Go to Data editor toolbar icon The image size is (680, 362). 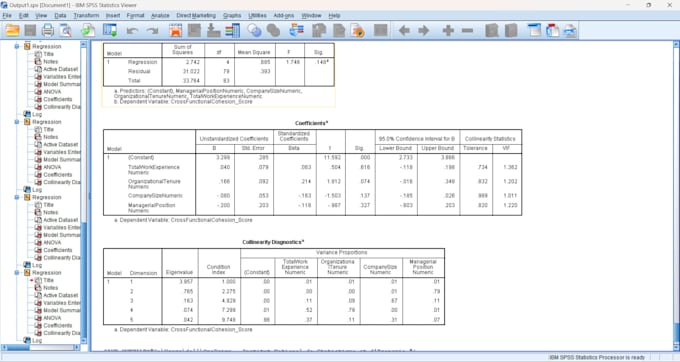(x=176, y=30)
